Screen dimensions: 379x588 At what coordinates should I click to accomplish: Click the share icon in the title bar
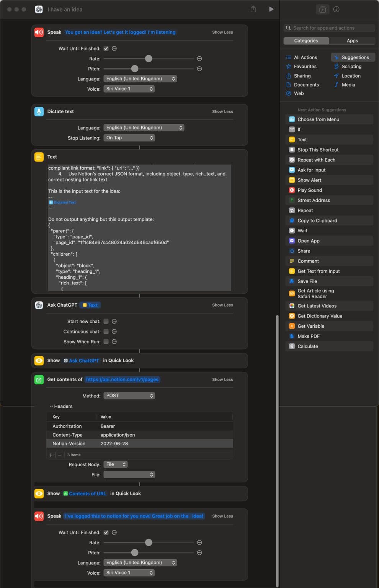click(x=253, y=9)
